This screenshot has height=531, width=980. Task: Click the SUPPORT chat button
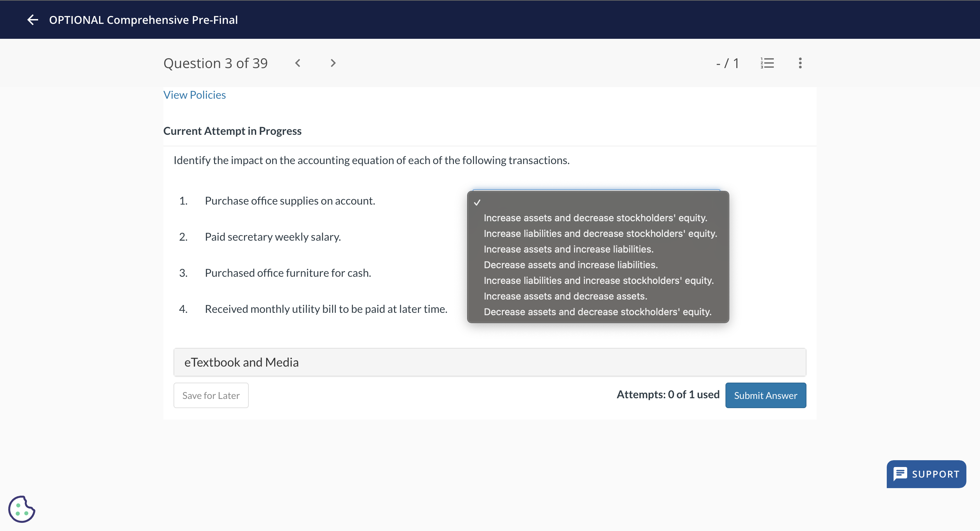pyautogui.click(x=926, y=474)
